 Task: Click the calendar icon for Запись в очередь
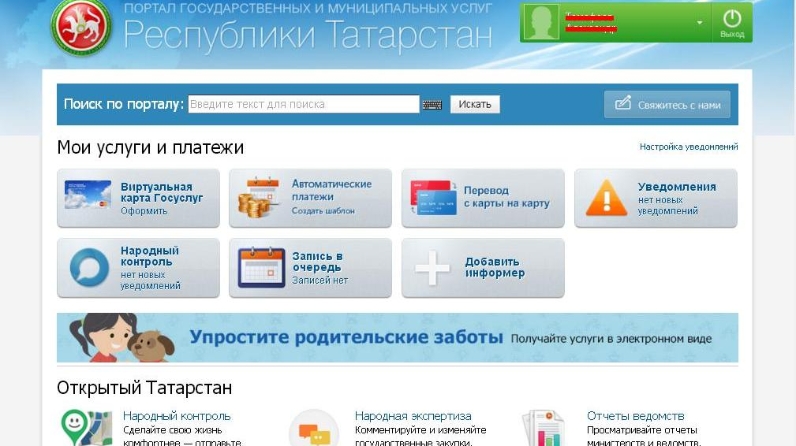pyautogui.click(x=261, y=268)
